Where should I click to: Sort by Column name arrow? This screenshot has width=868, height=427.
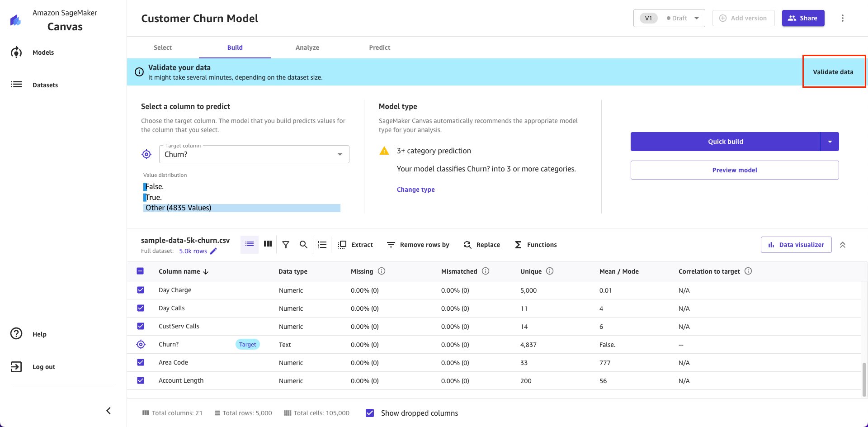point(206,271)
